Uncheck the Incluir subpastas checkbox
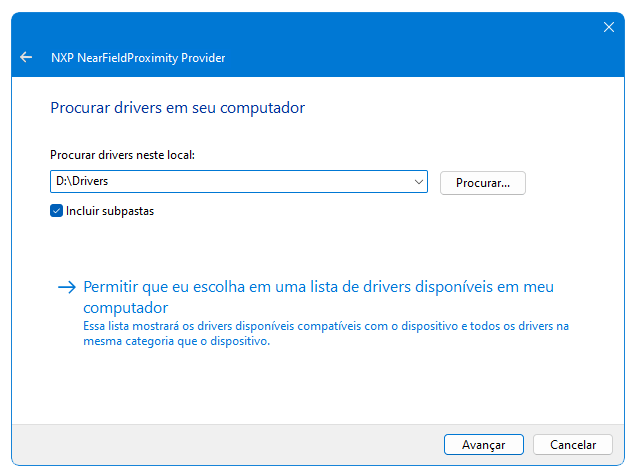635x475 pixels. point(56,211)
